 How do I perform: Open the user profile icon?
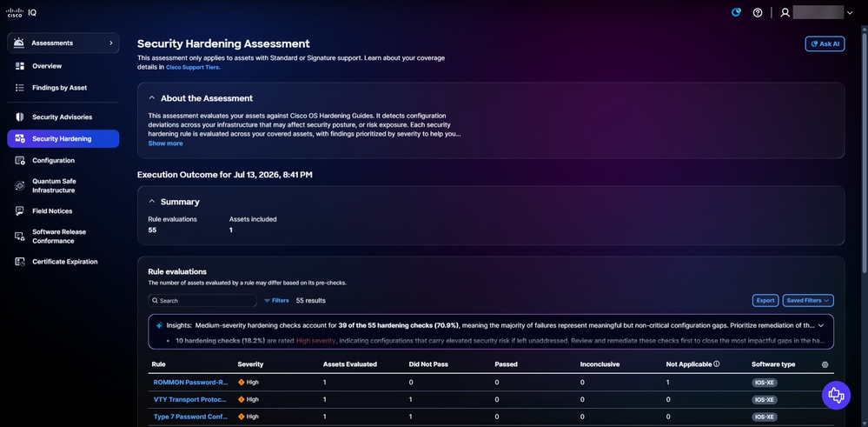785,13
